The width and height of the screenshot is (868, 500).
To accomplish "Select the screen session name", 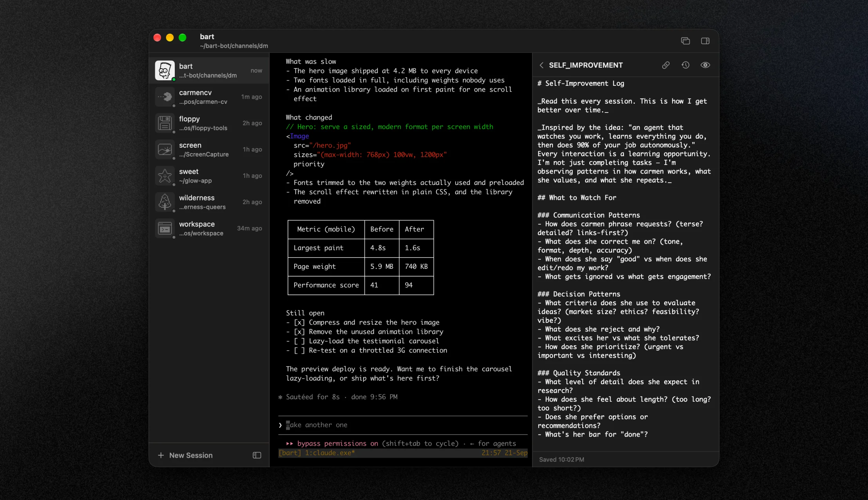I will (x=190, y=145).
